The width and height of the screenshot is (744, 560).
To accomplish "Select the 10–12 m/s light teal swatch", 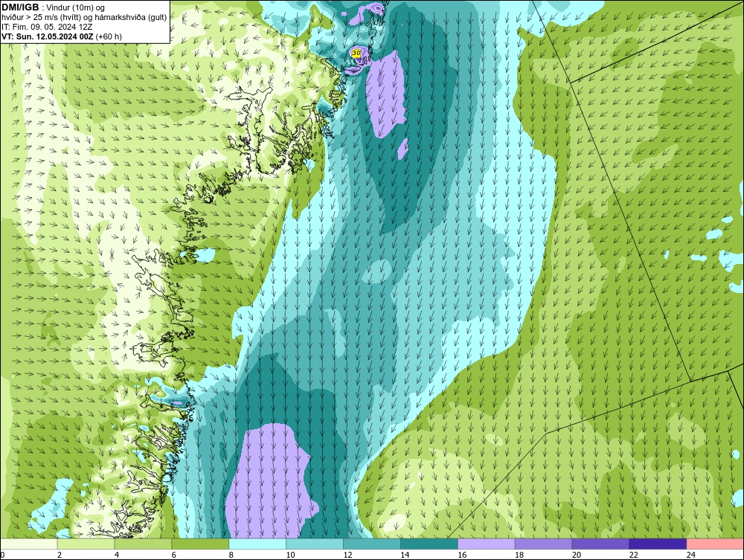I will click(315, 544).
